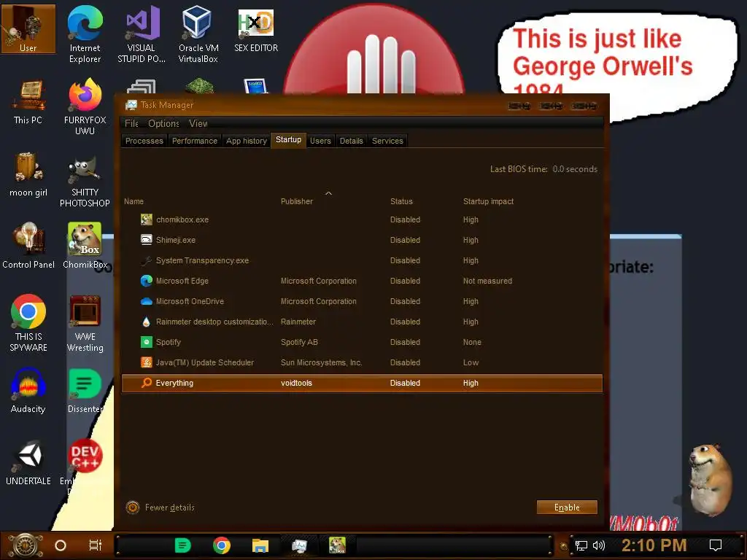Select Microsoft Edge startup entry
This screenshot has width=747, height=560.
(362, 281)
